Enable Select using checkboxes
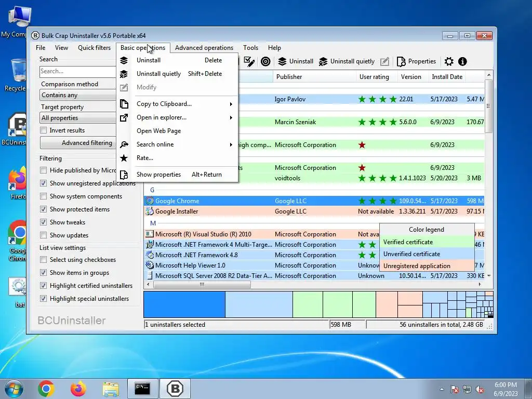Image resolution: width=532 pixels, height=399 pixels. tap(44, 260)
